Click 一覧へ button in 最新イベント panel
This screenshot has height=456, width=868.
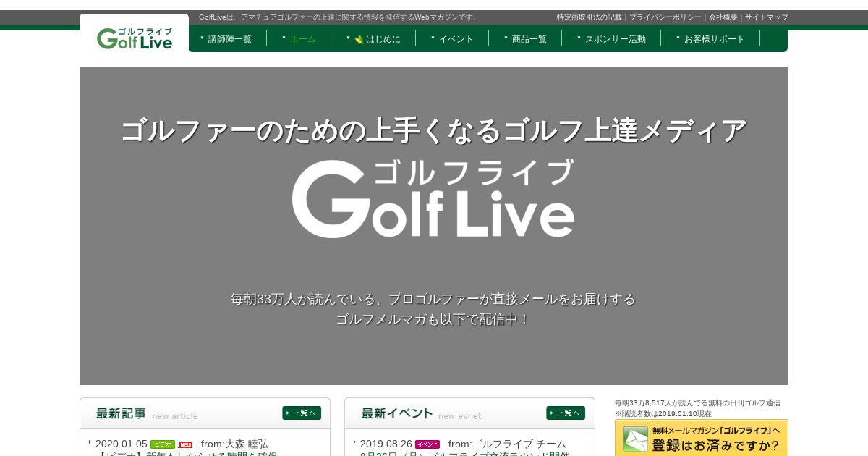click(566, 413)
